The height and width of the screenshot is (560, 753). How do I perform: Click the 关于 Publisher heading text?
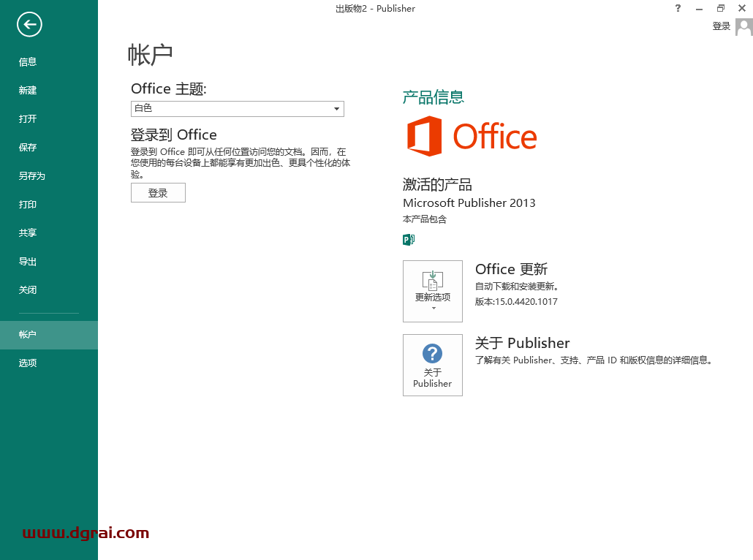pyautogui.click(x=523, y=343)
